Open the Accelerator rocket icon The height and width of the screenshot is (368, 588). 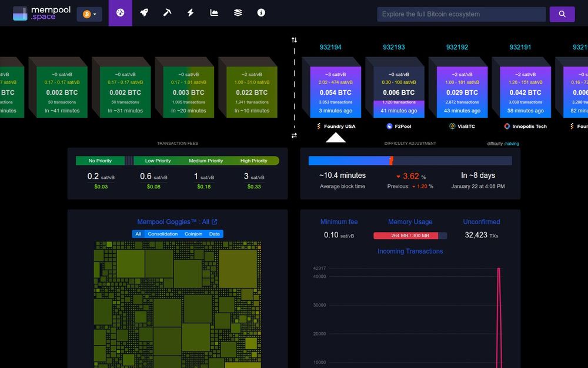[x=144, y=13]
